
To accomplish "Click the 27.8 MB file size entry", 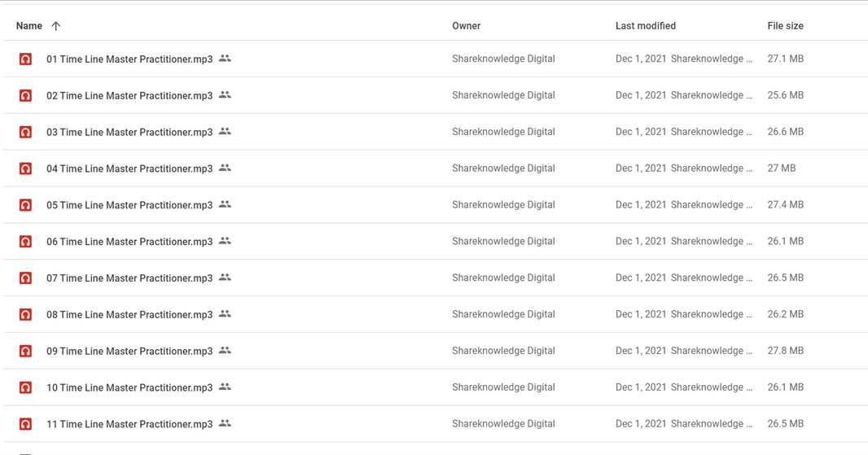I will click(x=785, y=351).
